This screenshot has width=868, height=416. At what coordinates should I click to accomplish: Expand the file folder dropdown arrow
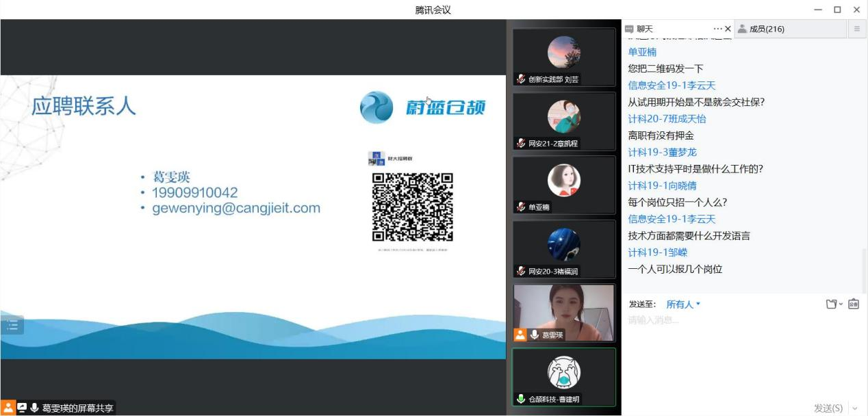[x=841, y=304]
